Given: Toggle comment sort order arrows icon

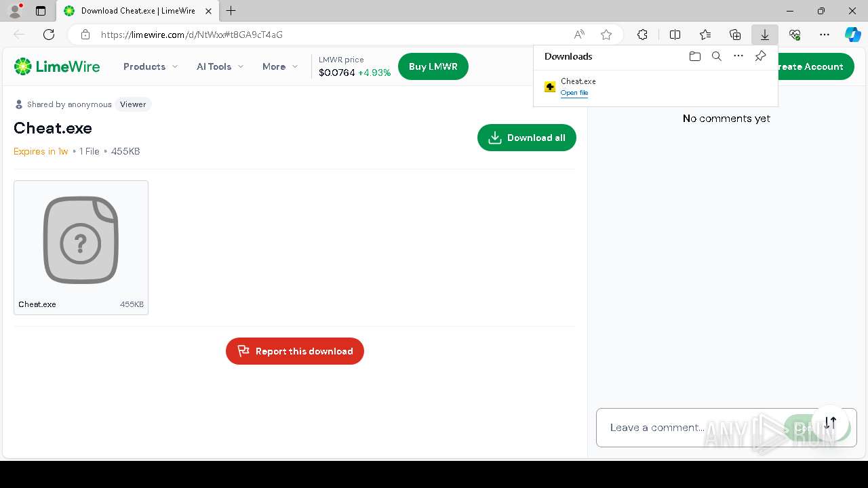Looking at the screenshot, I should (x=831, y=422).
